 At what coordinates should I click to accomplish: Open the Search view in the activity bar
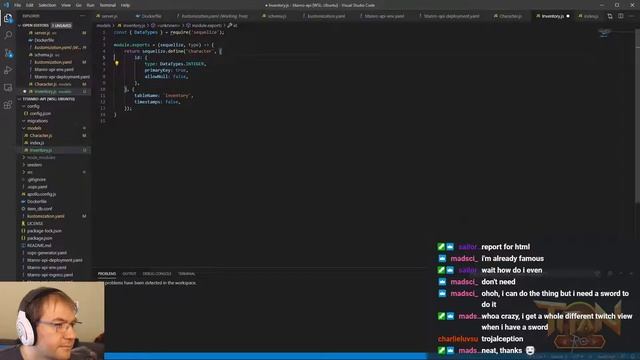coord(8,36)
